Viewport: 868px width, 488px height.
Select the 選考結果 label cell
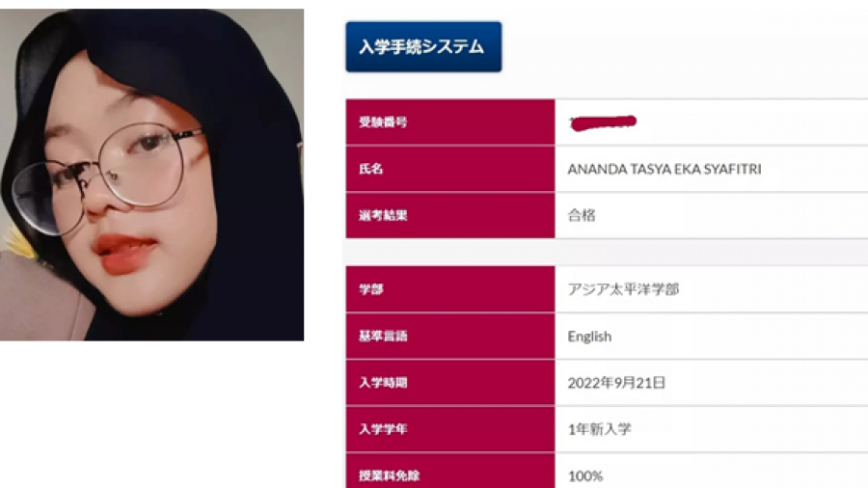[x=450, y=215]
